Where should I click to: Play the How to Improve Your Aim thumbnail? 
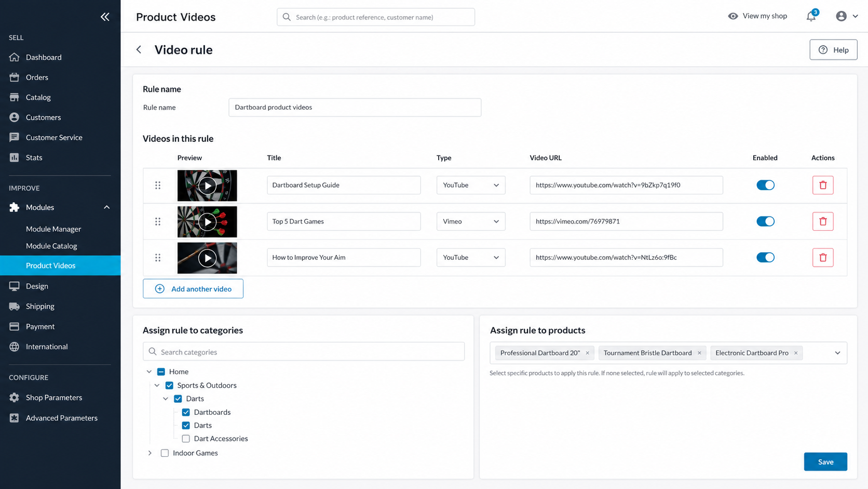click(x=207, y=258)
